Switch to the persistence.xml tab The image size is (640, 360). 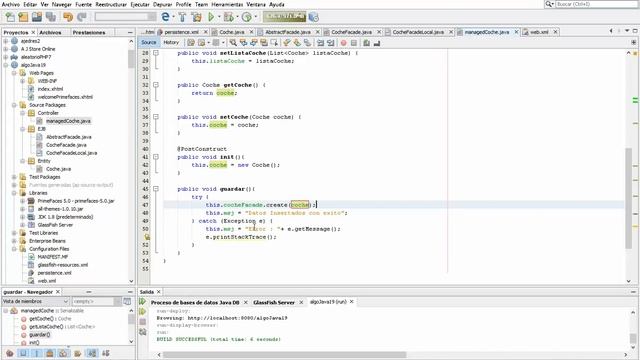tap(182, 32)
